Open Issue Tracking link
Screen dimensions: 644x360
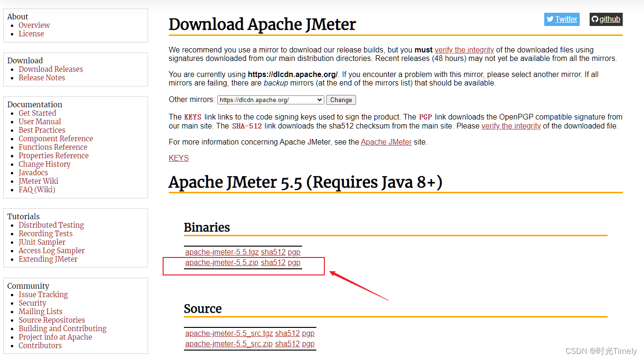point(43,294)
